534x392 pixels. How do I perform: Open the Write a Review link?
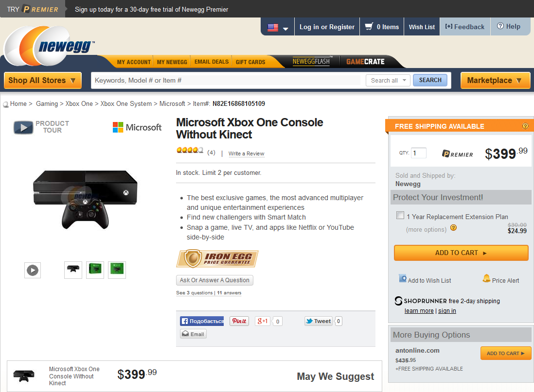pyautogui.click(x=246, y=153)
